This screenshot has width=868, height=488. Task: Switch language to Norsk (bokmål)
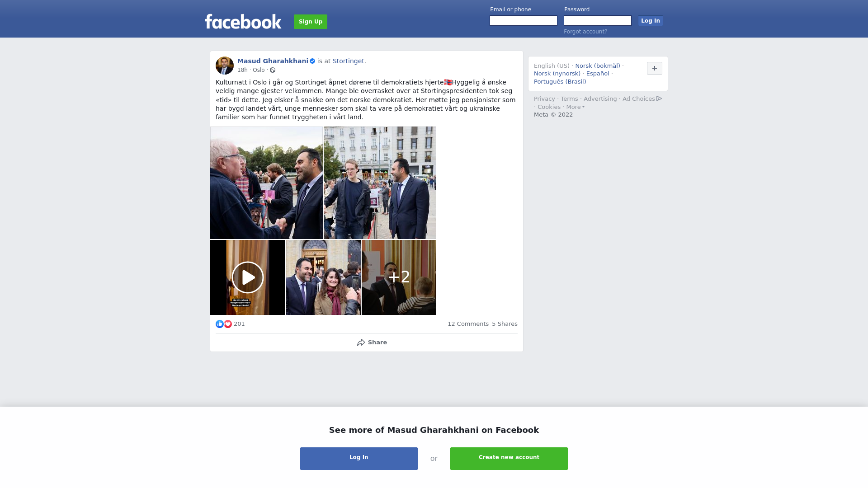(x=598, y=66)
